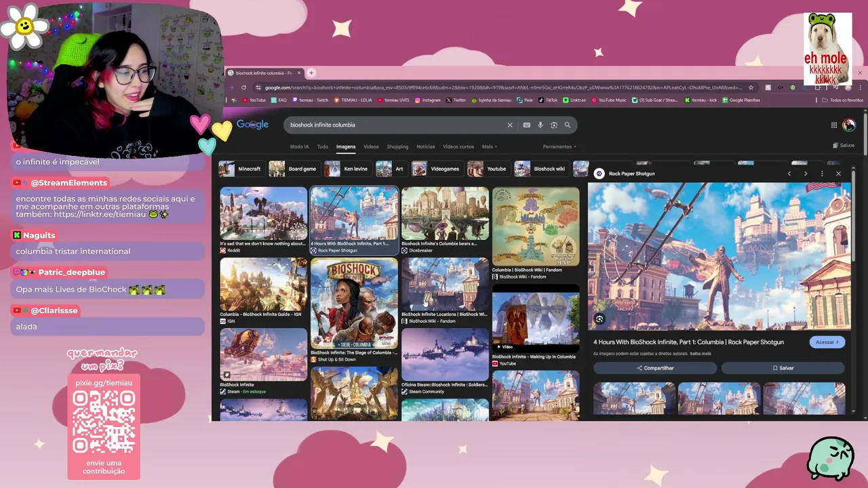
Task: Open Twitter bookmark
Action: 456,100
